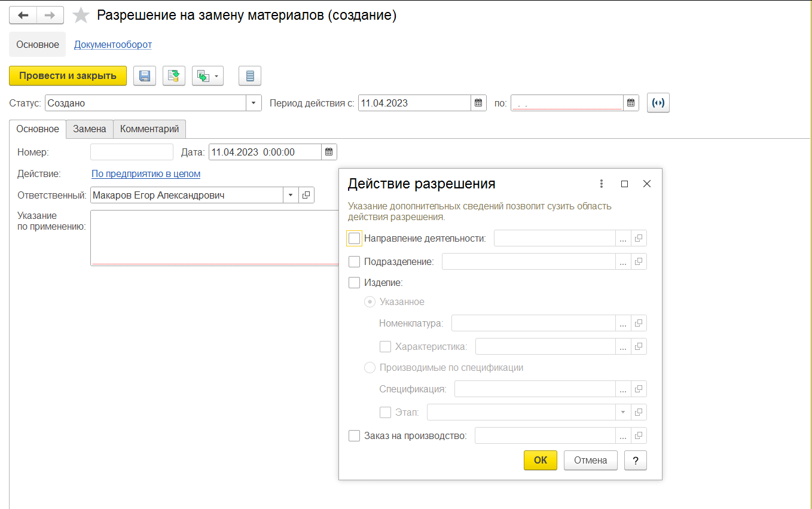Image resolution: width=812 pixels, height=509 pixels.
Task: Add form to favorites with star icon
Action: point(81,16)
